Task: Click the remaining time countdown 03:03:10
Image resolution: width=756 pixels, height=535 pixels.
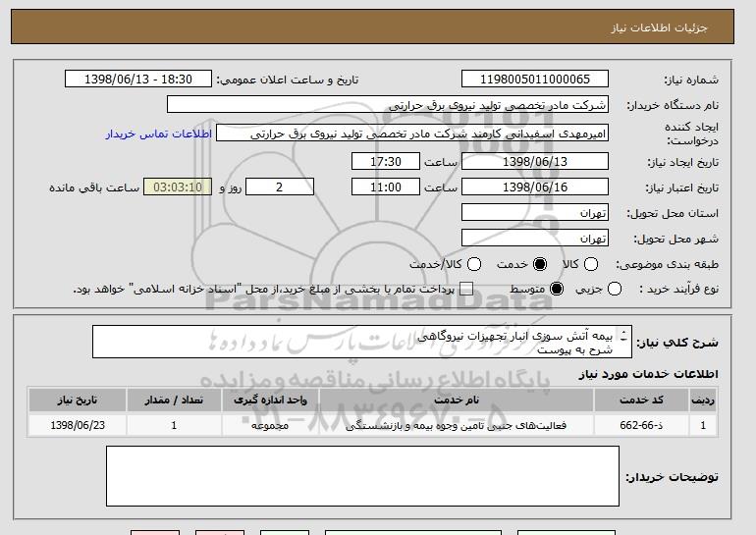Action: (x=178, y=187)
